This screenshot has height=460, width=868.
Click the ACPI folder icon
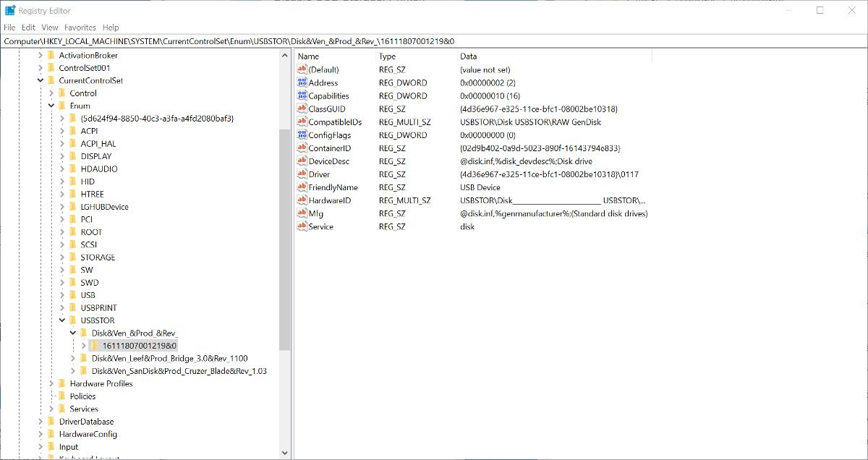[x=72, y=131]
